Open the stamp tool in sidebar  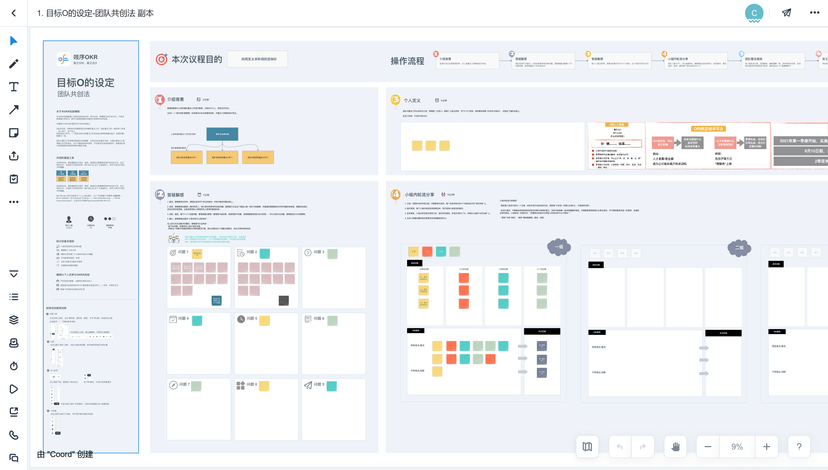coord(14,343)
